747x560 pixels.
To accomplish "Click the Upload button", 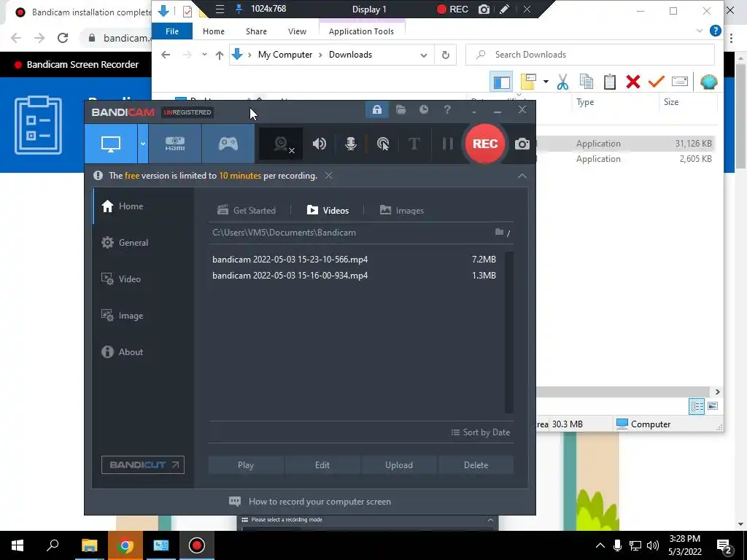I will point(399,465).
